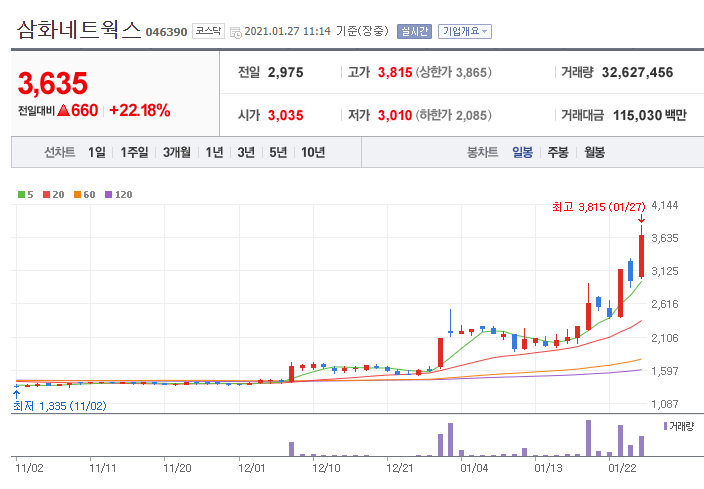Click the +22.18% change rate
Image resolution: width=704 pixels, height=489 pixels.
tap(140, 110)
